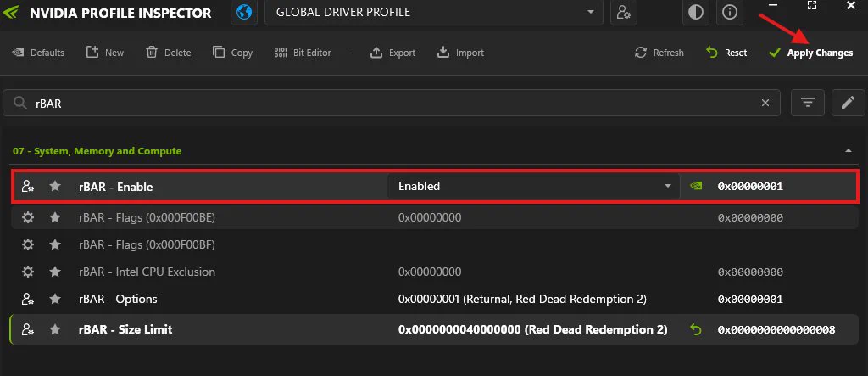Viewport: 868px width, 376px height.
Task: Collapse the 07 - System, Memory and Compute section
Action: click(848, 151)
